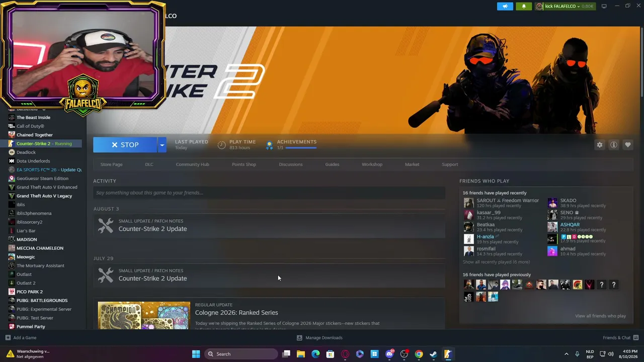
Task: Select GeoGuessr Steam Edition in library
Action: coord(42,178)
